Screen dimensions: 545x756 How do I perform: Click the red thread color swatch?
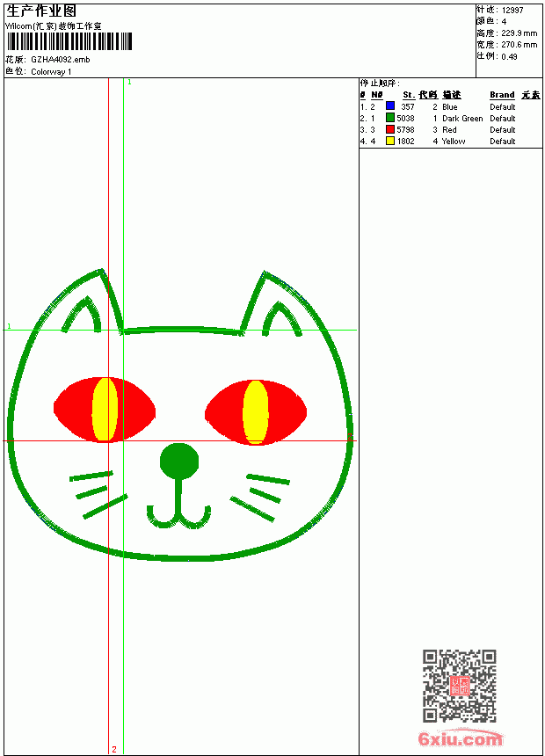tap(390, 129)
